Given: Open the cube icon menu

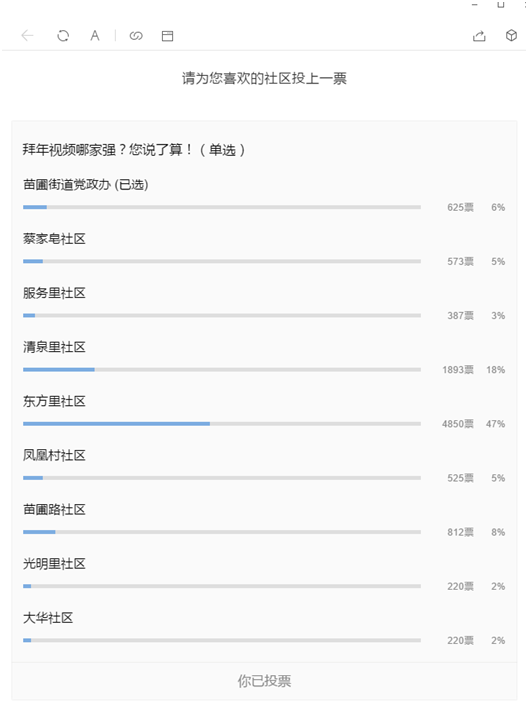Looking at the screenshot, I should point(512,35).
